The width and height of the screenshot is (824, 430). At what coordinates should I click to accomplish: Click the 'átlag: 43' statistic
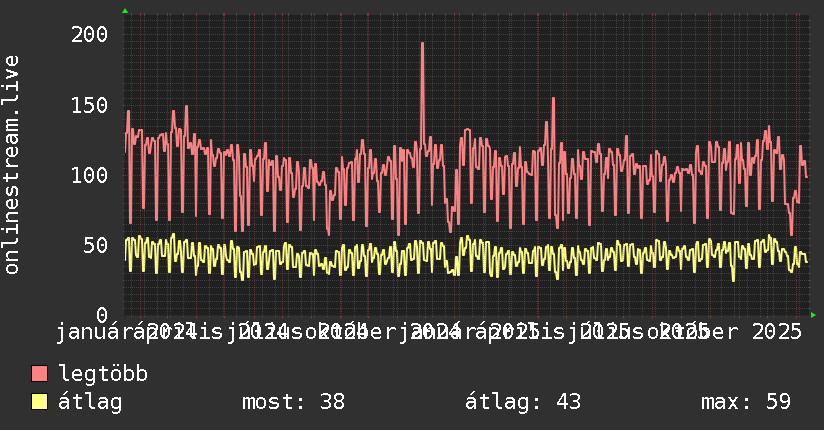click(523, 402)
